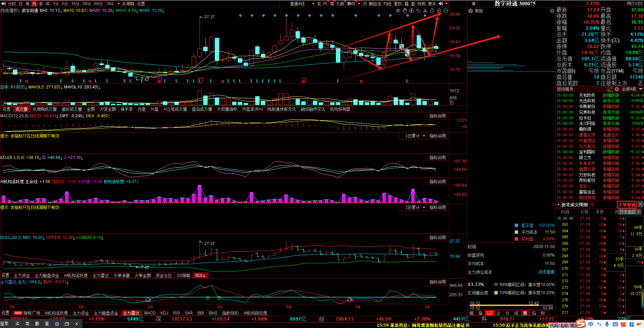Viewport: 644px width, 328px height.
Task: Open the IME soft keyboard icon
Action: pyautogui.click(x=615, y=324)
